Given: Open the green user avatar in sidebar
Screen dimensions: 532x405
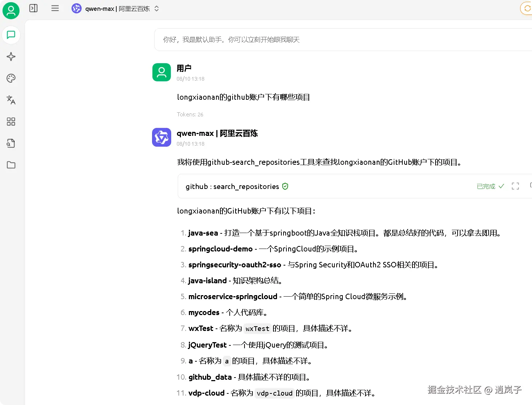Looking at the screenshot, I should pyautogui.click(x=11, y=11).
